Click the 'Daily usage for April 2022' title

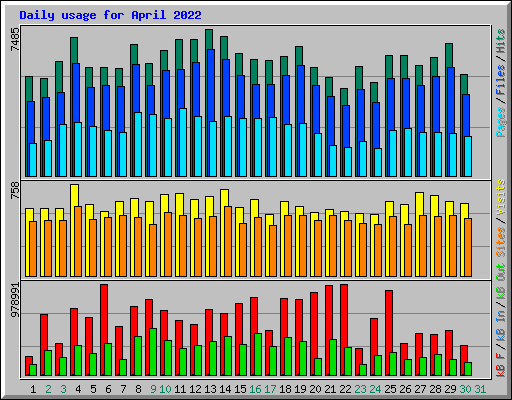coord(110,15)
